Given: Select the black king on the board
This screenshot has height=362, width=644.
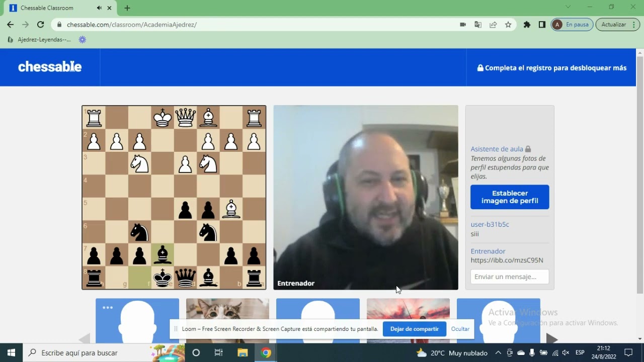Looking at the screenshot, I should 163,278.
